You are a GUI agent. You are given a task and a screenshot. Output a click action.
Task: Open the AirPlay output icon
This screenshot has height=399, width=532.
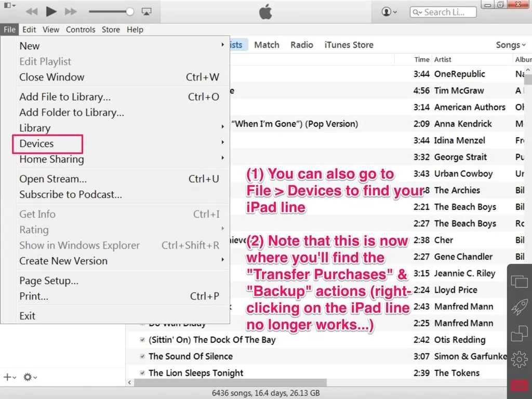pyautogui.click(x=146, y=11)
